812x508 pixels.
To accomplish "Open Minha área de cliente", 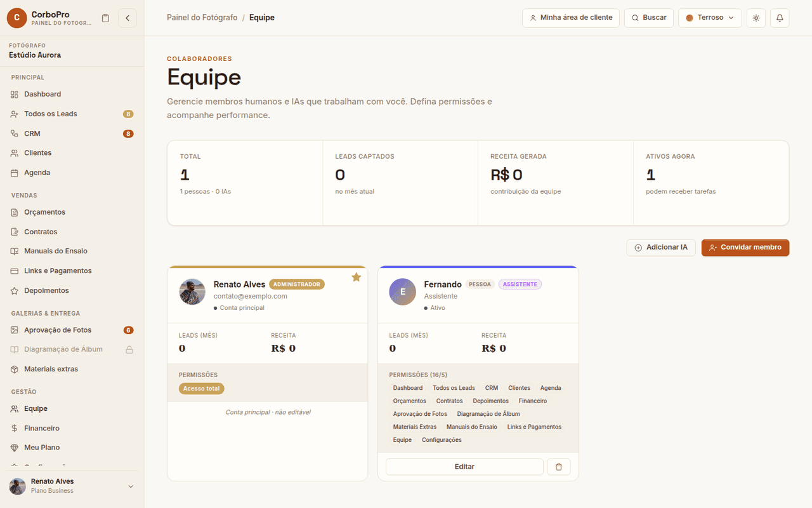I will coord(571,18).
